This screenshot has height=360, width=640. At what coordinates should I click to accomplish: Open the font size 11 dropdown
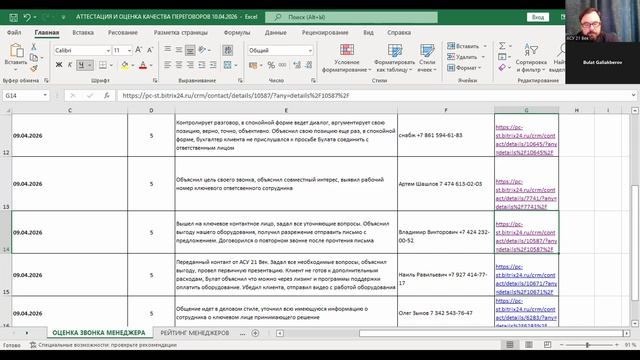coord(129,50)
